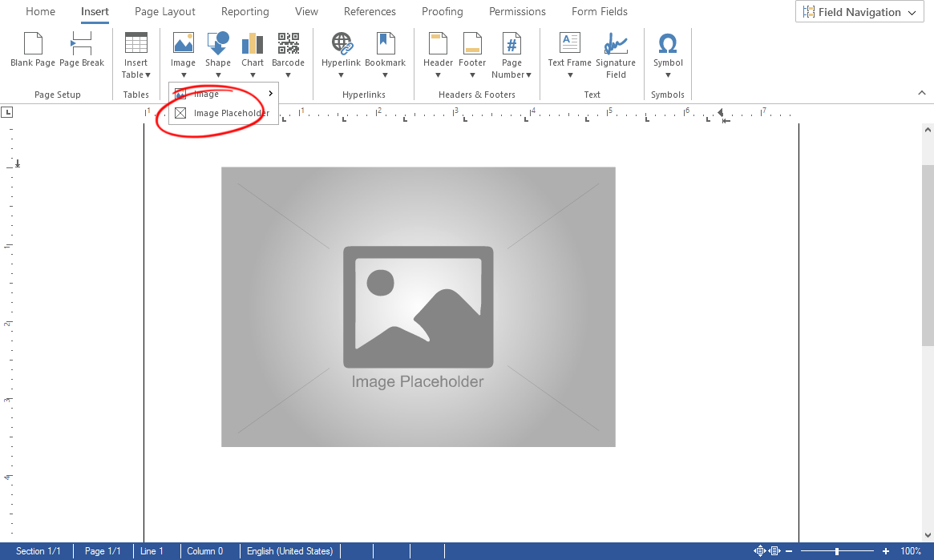
Task: Adjust the zoom slider handle
Action: tap(837, 551)
